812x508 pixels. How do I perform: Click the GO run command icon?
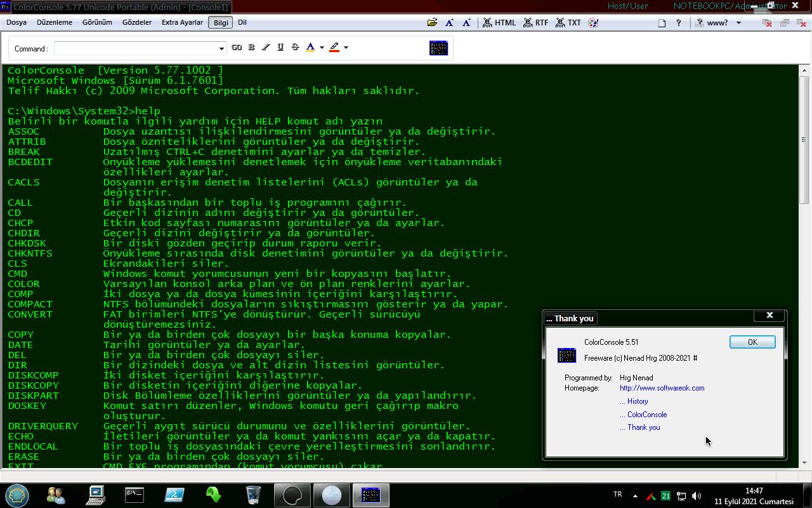pyautogui.click(x=237, y=48)
